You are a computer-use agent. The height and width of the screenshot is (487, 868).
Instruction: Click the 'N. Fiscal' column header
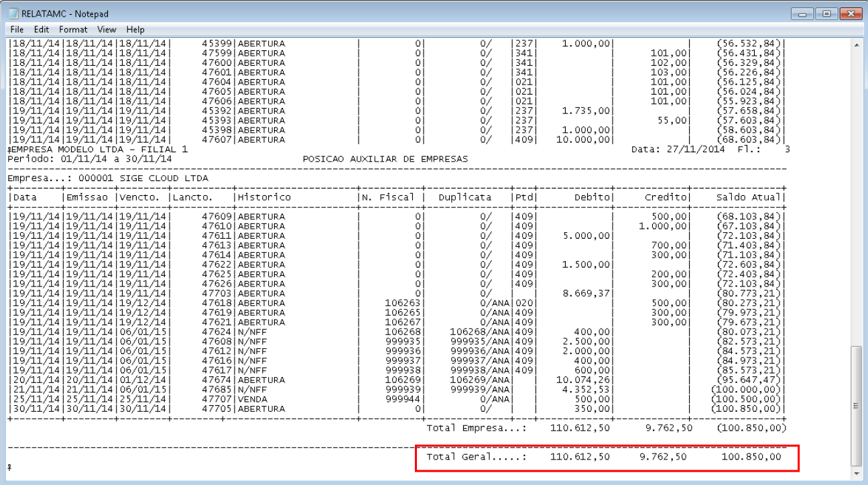[388, 197]
